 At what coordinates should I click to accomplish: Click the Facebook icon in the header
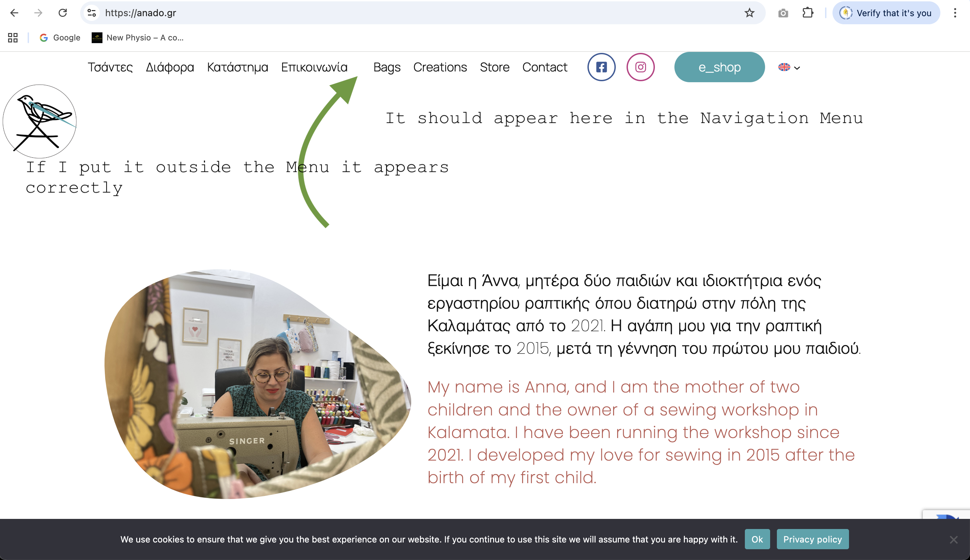601,67
